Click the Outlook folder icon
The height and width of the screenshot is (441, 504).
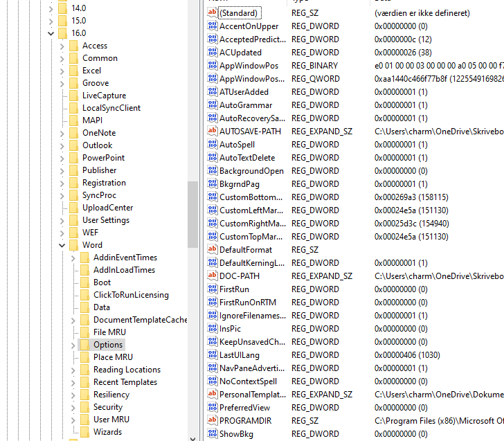pos(74,145)
